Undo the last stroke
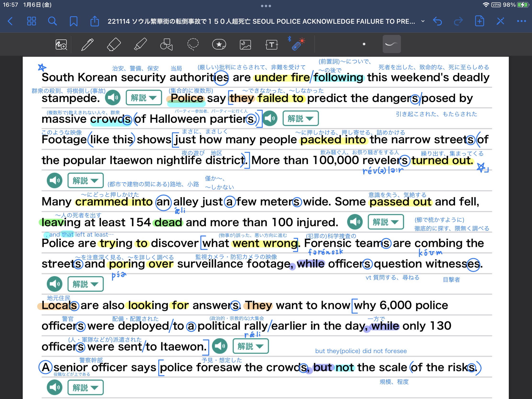This screenshot has width=532, height=399. (437, 21)
